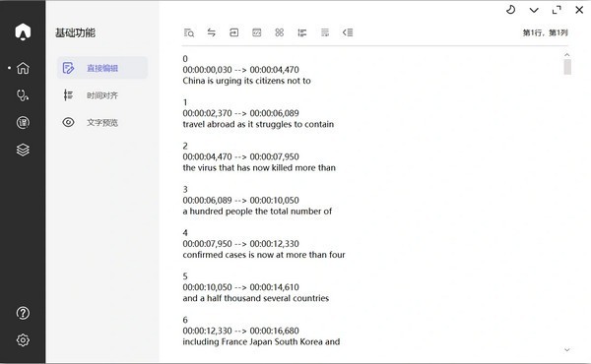The width and height of the screenshot is (591, 364).
Task: Click cursor position indicator 第1行, 第1列
Action: pyautogui.click(x=545, y=32)
